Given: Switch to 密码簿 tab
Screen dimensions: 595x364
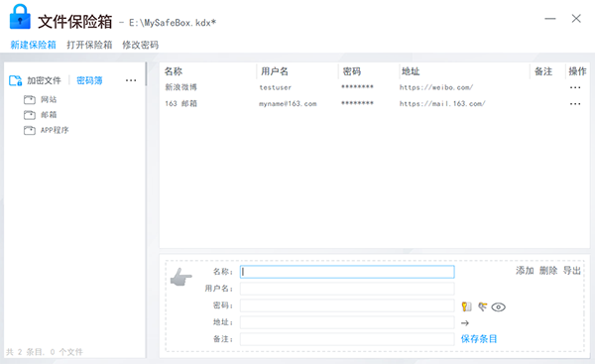Looking at the screenshot, I should (89, 80).
